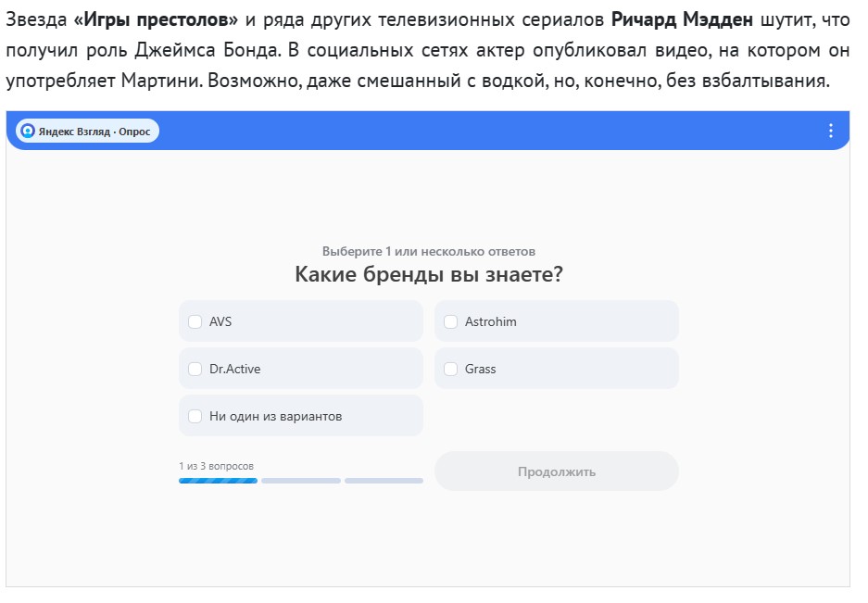
Task: Click the Dr.Active answer label
Action: 234,369
